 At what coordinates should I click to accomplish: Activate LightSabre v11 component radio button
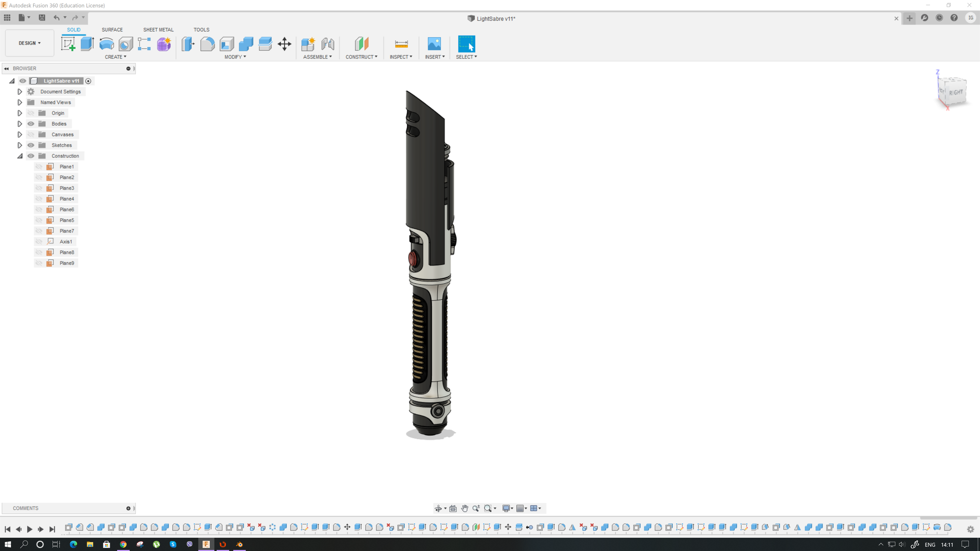click(x=89, y=81)
